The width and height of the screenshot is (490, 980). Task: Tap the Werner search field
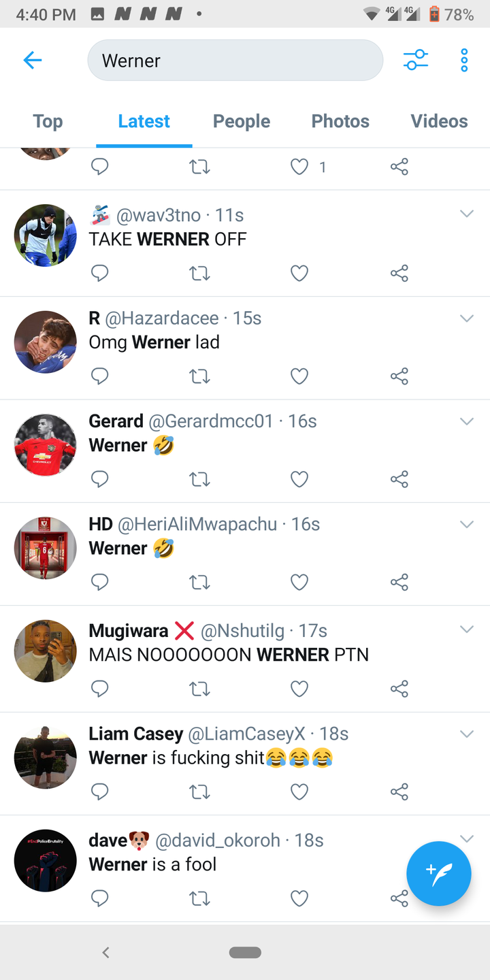[235, 61]
